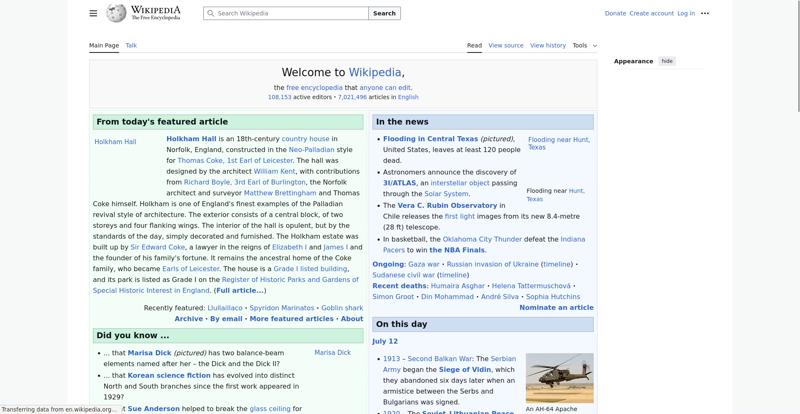
Task: Open Humaira Asghar recent death link
Action: click(457, 286)
